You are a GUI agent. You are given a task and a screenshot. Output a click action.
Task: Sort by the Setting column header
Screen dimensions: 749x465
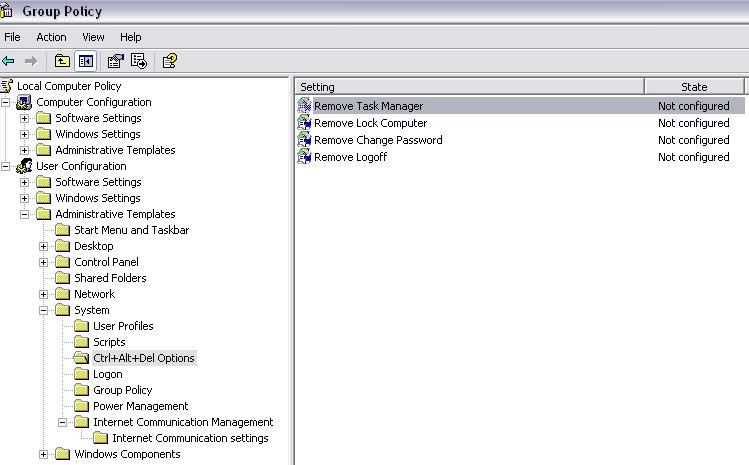point(470,87)
